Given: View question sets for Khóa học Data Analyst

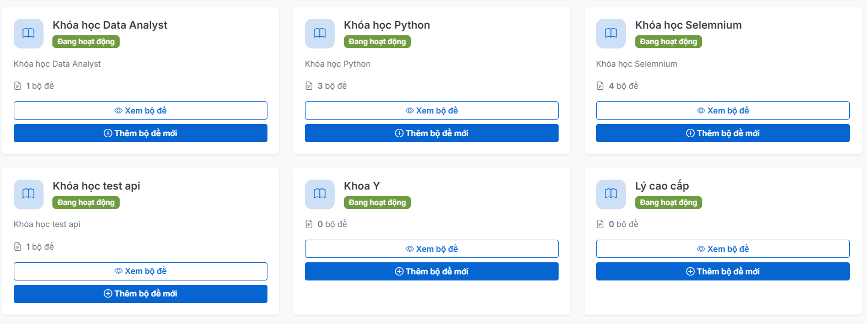Looking at the screenshot, I should 141,111.
